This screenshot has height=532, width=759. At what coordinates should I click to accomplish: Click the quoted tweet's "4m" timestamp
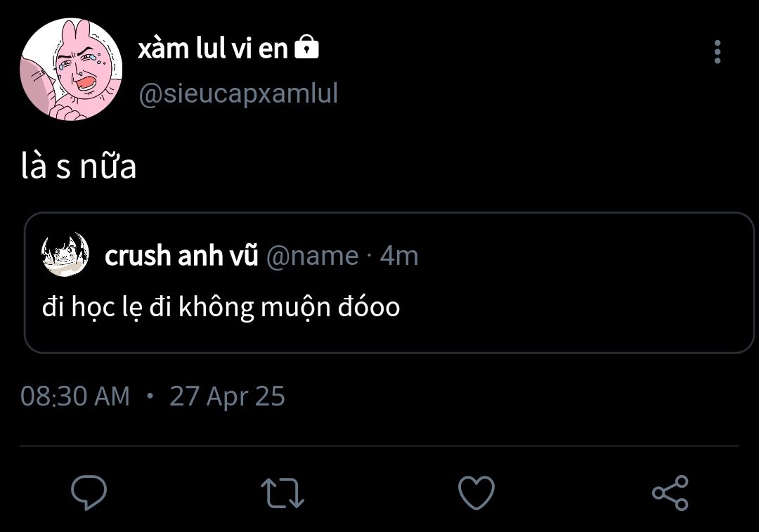(399, 255)
